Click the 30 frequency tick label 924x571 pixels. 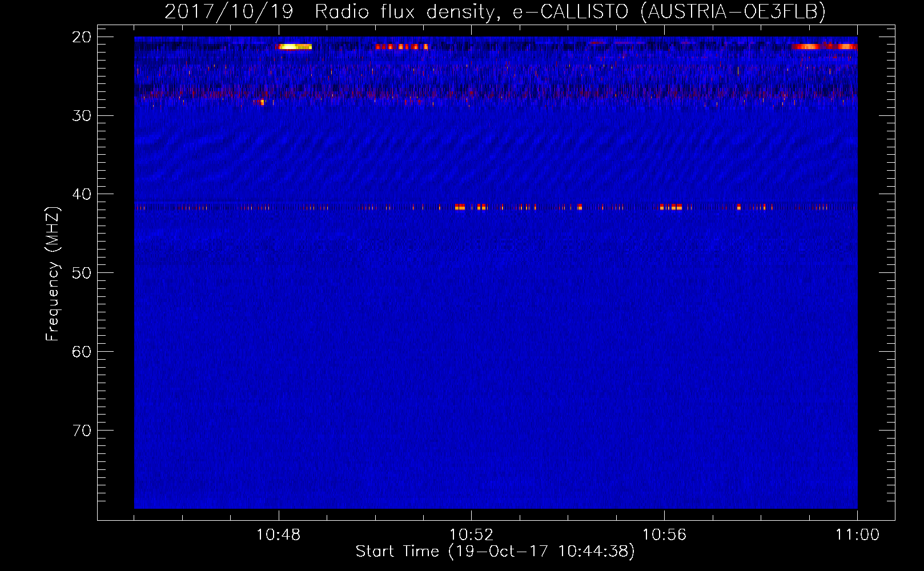(82, 115)
